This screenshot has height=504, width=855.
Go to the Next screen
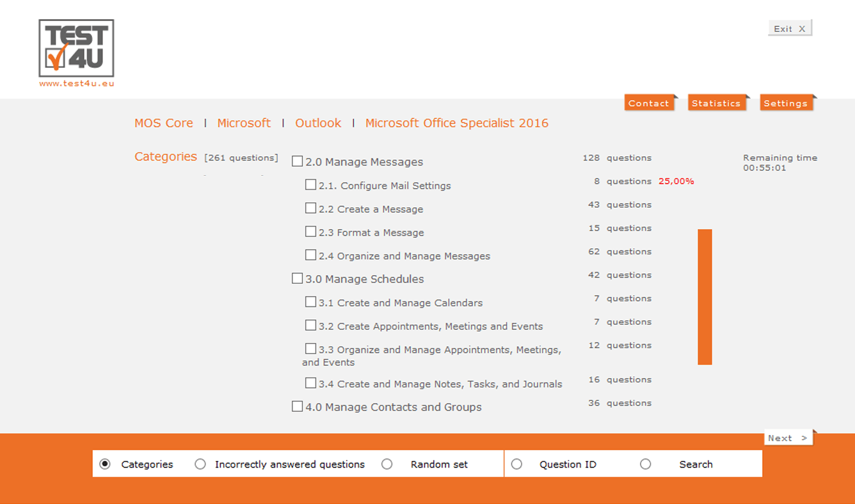click(x=788, y=437)
